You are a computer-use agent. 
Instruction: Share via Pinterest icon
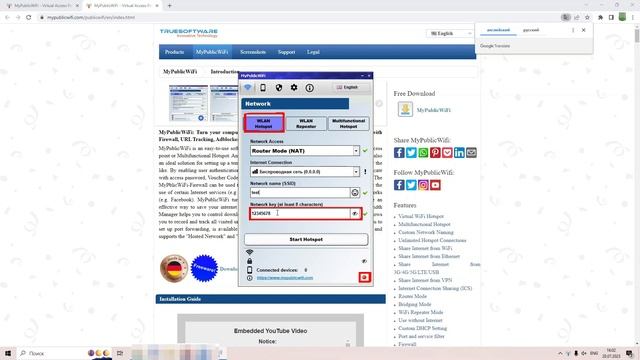coord(435,153)
